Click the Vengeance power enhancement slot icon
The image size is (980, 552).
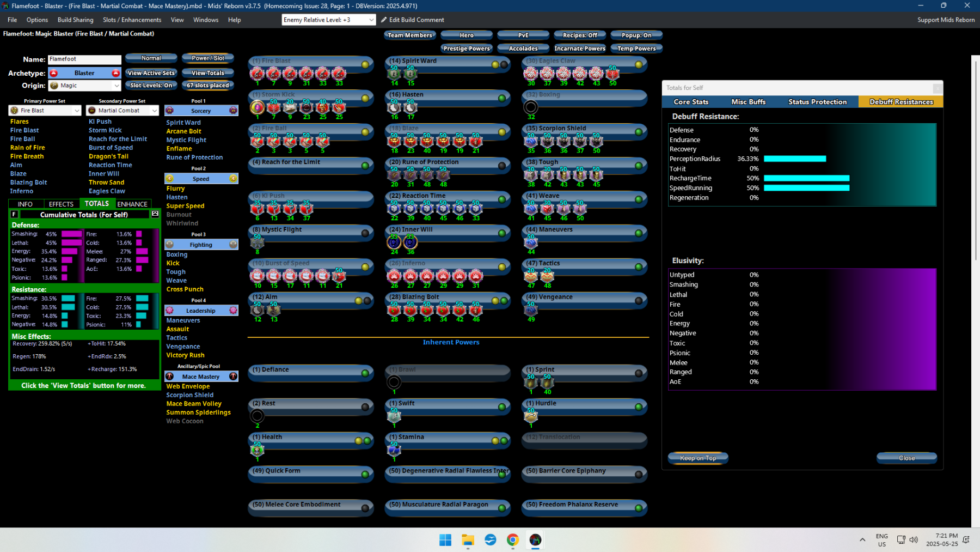[531, 310]
